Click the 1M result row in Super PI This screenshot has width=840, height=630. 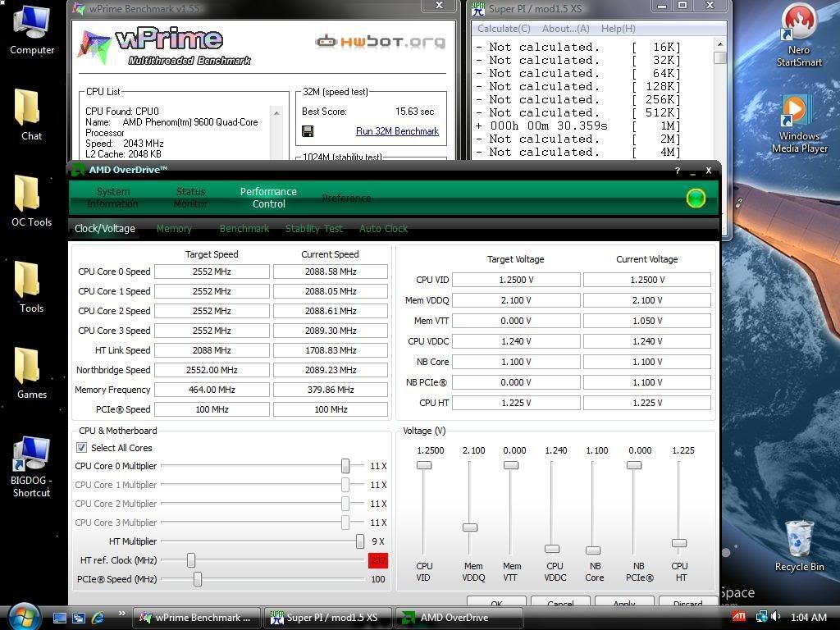[578, 126]
